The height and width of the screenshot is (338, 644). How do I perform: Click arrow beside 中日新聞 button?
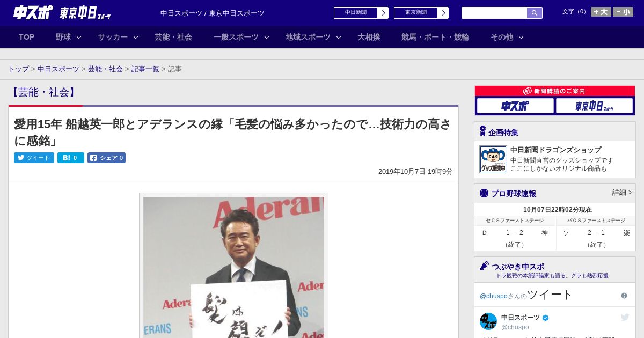point(383,13)
